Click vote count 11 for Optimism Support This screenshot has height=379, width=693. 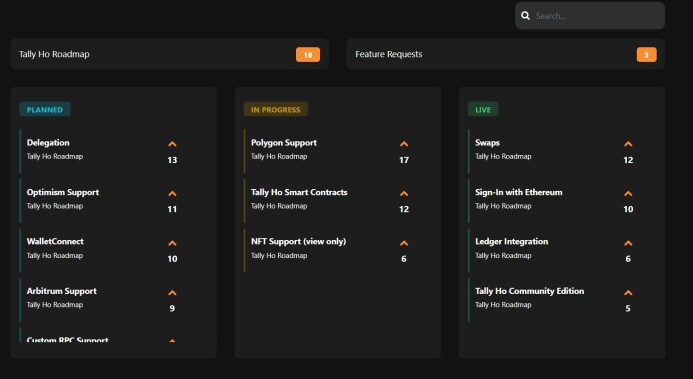tap(172, 209)
